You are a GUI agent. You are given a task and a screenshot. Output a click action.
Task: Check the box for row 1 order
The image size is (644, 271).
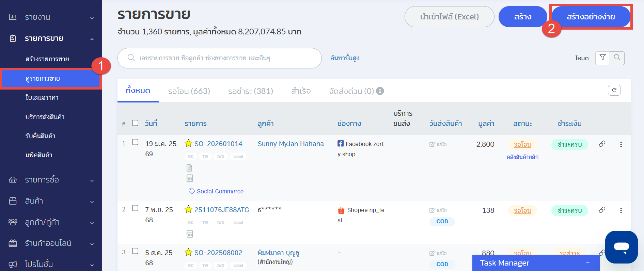[135, 142]
